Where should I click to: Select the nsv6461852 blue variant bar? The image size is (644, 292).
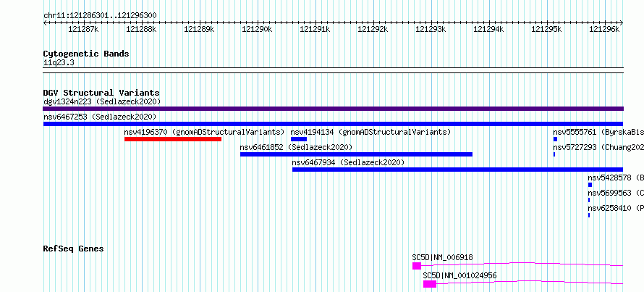(356, 154)
